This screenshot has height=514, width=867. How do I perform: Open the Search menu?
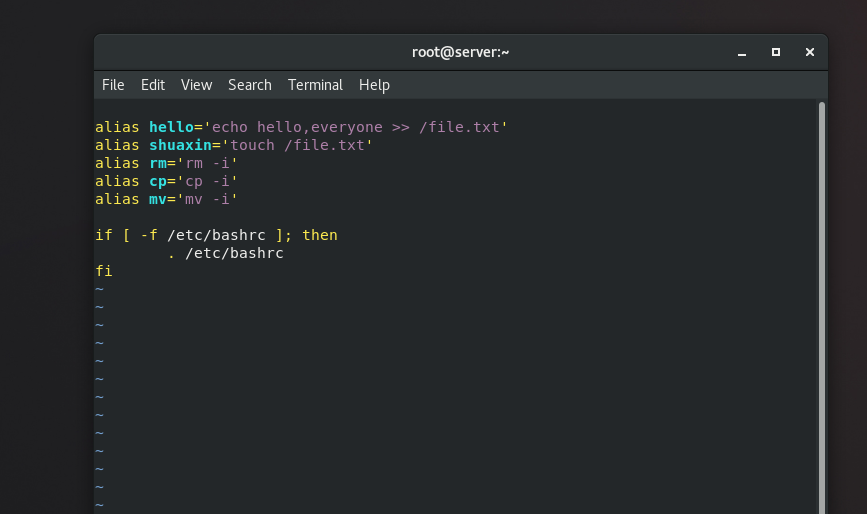[x=249, y=85]
